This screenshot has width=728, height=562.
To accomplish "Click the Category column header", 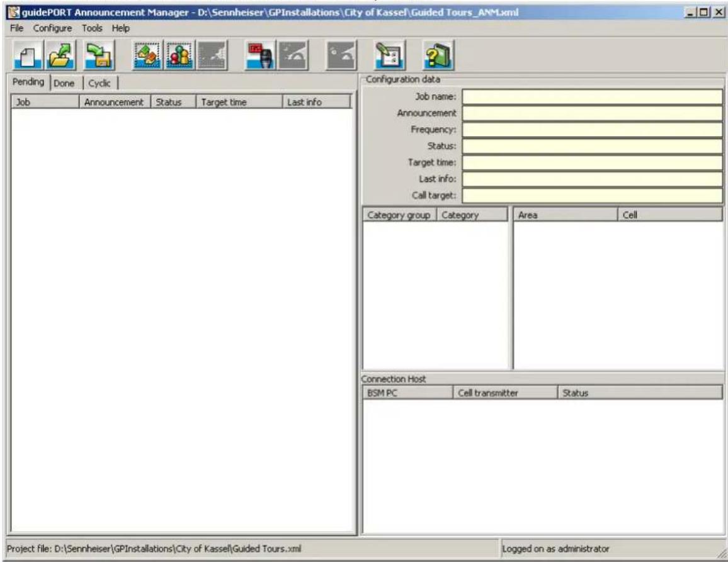I will pos(472,215).
